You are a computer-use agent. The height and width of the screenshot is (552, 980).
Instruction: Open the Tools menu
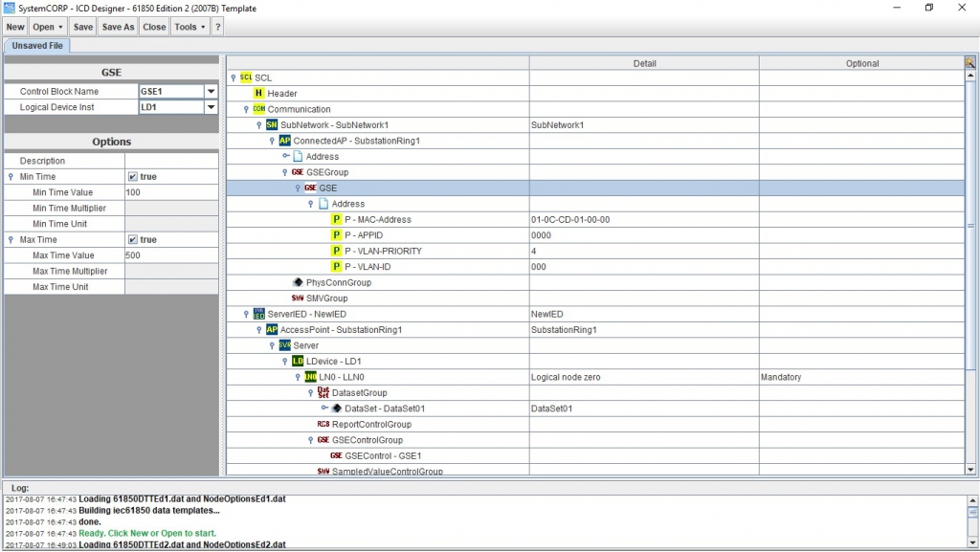190,27
